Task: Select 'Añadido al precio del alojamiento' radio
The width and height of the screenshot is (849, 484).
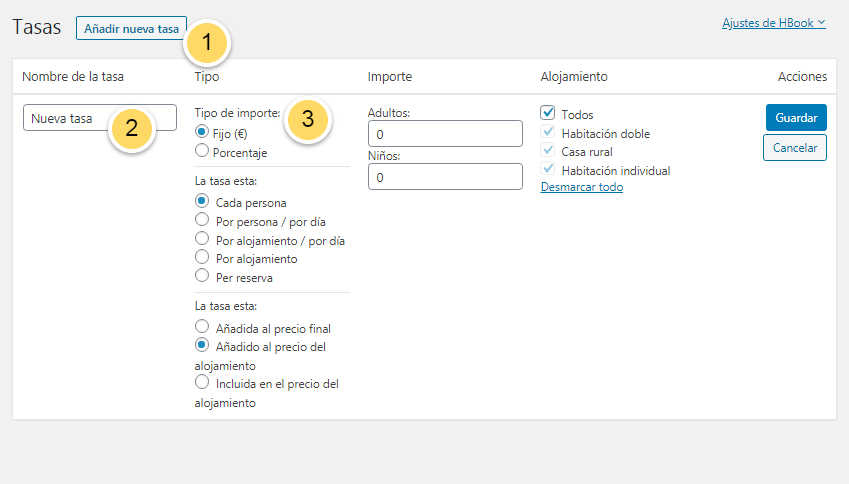Action: point(203,346)
